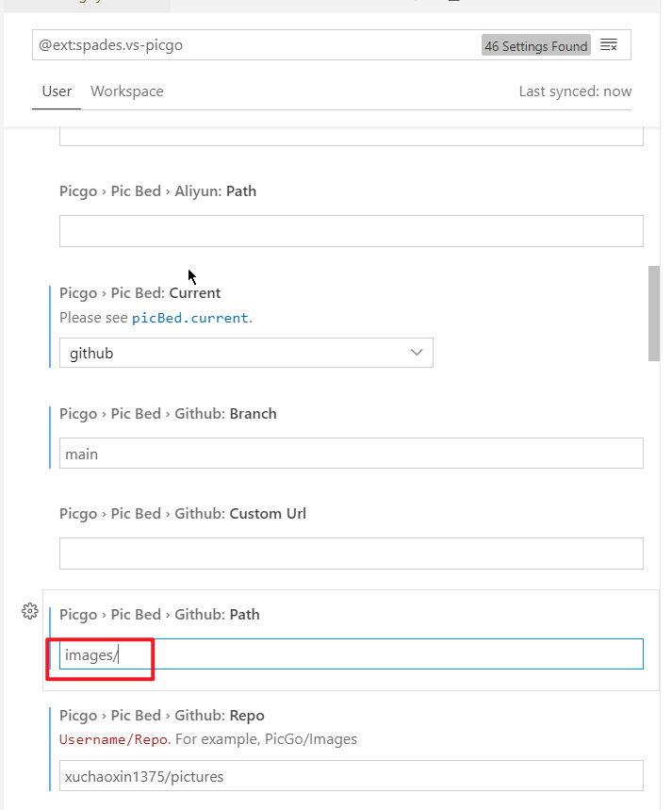Click the Aliyun Path input field

tap(352, 231)
